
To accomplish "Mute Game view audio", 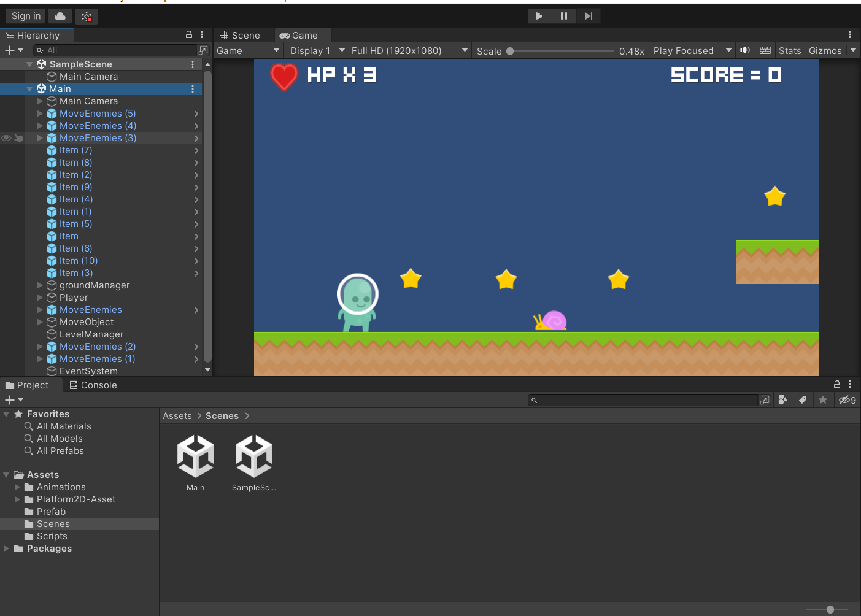I will [744, 50].
